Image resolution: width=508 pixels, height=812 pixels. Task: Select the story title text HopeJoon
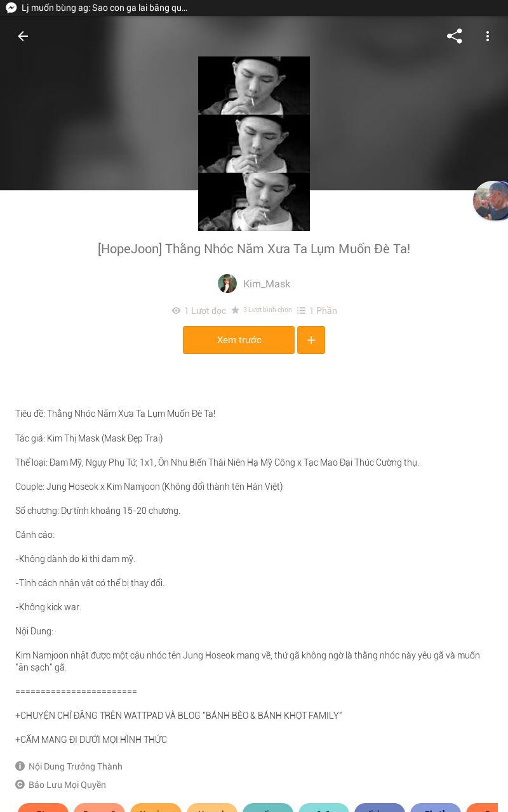(130, 249)
